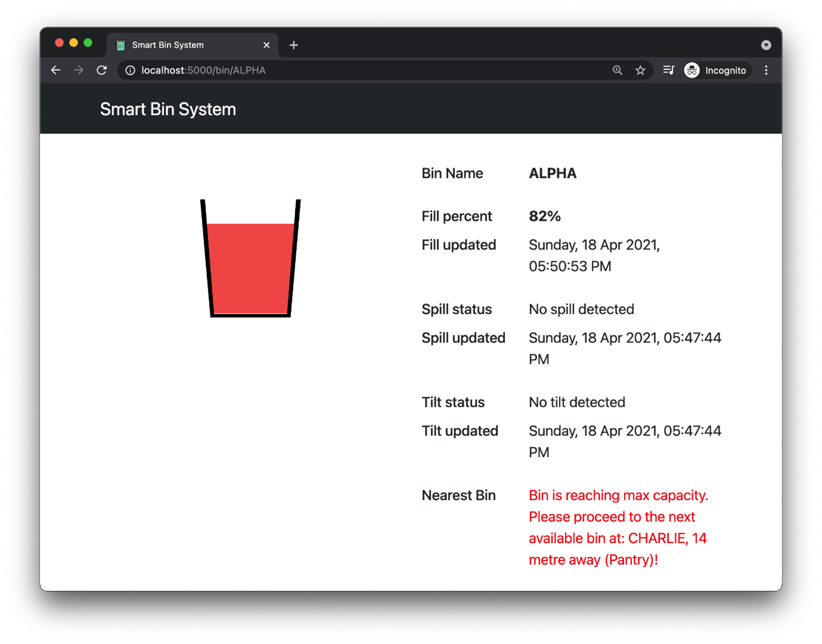This screenshot has width=822, height=644.
Task: Reload the Smart Bin page
Action: click(x=102, y=70)
